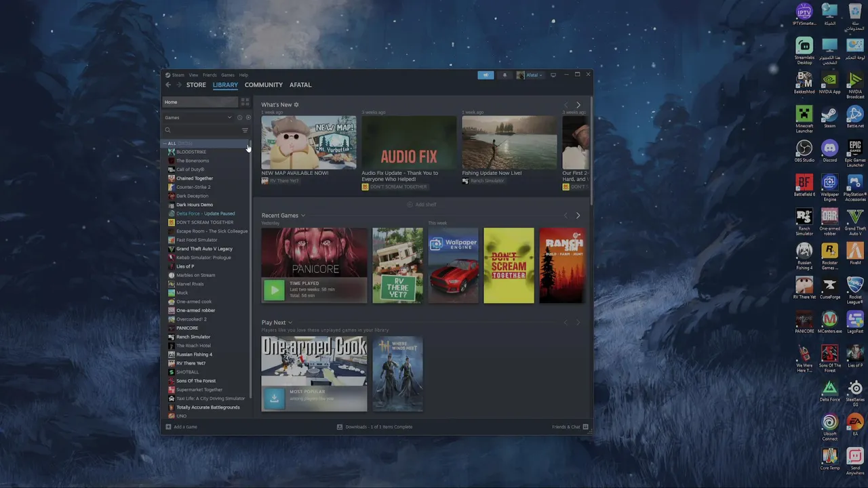Open Rockstar Games Launcher desktop icon

(x=829, y=257)
